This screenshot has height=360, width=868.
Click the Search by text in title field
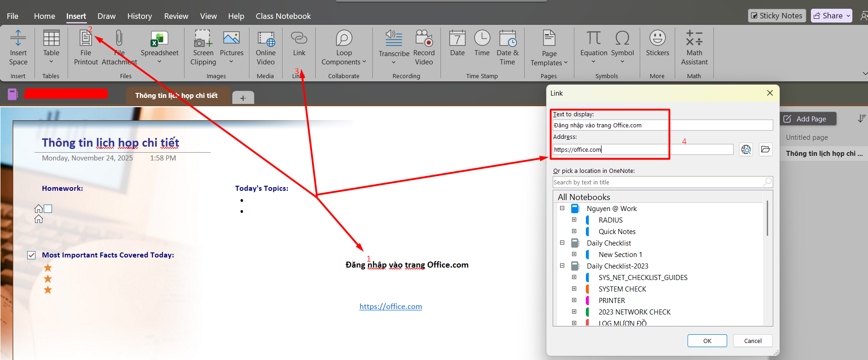point(657,183)
